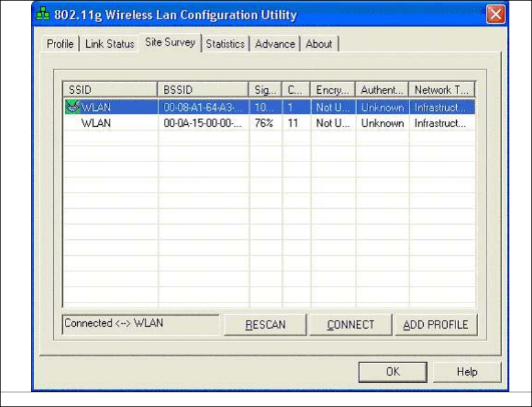
Task: Select BSSID 00-0A-15-00-00 cell
Action: click(203, 123)
